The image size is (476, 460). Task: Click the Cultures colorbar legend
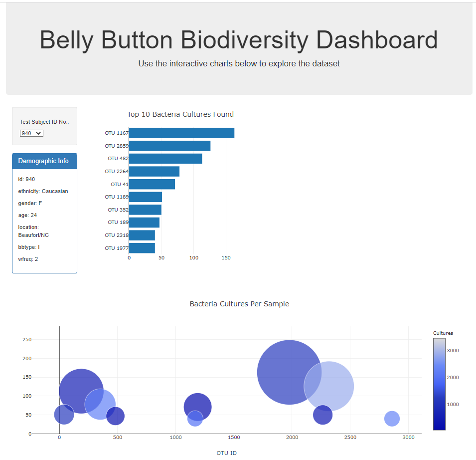coord(439,384)
